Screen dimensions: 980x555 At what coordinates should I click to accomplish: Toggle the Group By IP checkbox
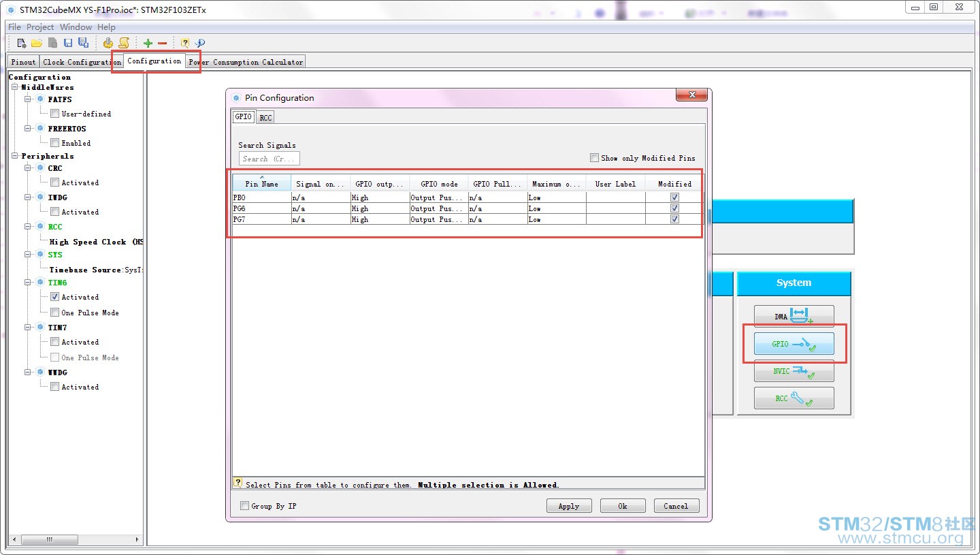245,506
